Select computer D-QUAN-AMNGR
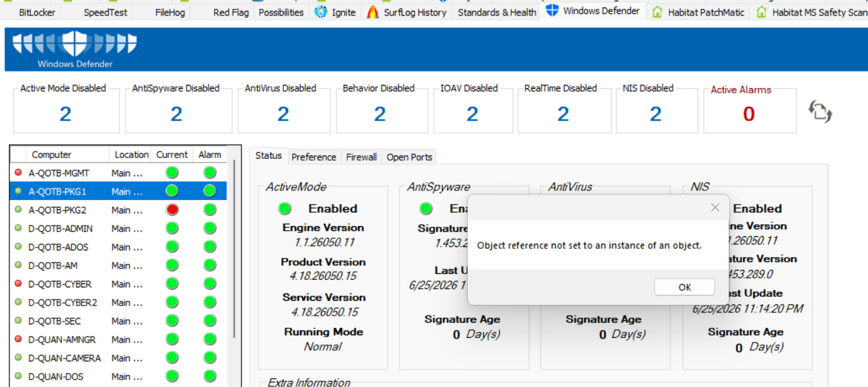868x387 pixels. 118,340
